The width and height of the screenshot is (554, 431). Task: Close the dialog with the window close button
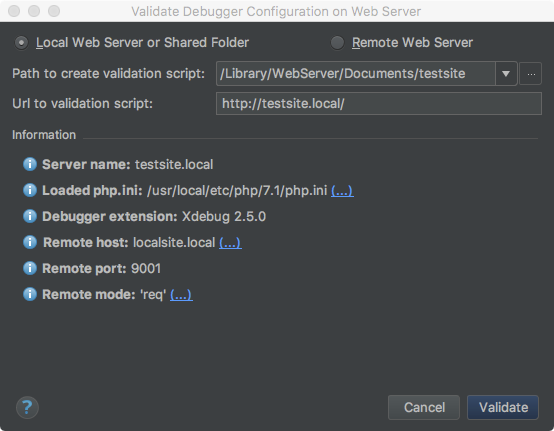pyautogui.click(x=14, y=11)
